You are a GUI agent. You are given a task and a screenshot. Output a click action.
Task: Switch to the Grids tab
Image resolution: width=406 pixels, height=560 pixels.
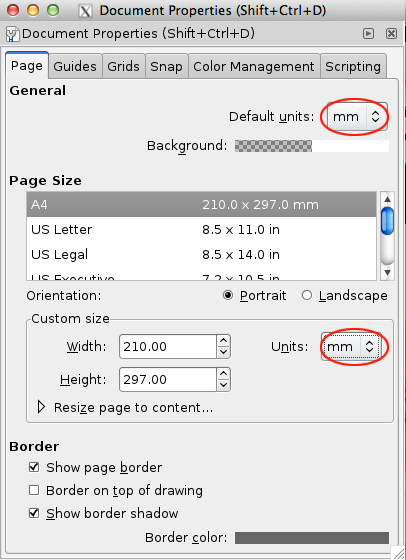124,66
